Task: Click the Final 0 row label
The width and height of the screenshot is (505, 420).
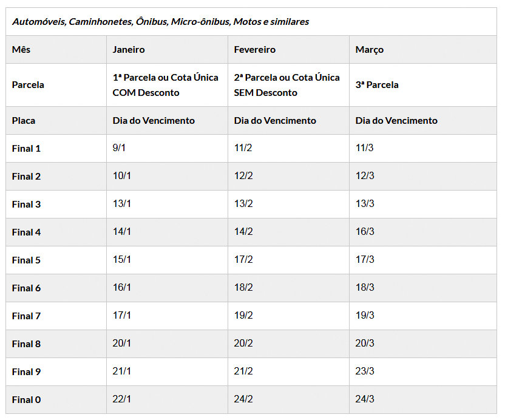Action: (26, 400)
